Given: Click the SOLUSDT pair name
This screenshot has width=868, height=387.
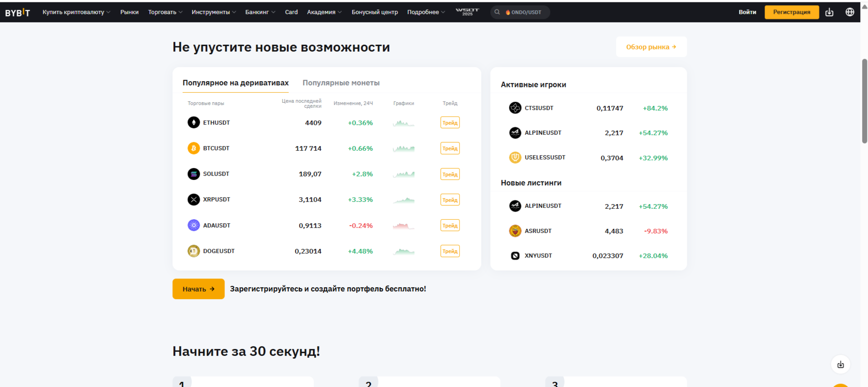Looking at the screenshot, I should click(216, 174).
